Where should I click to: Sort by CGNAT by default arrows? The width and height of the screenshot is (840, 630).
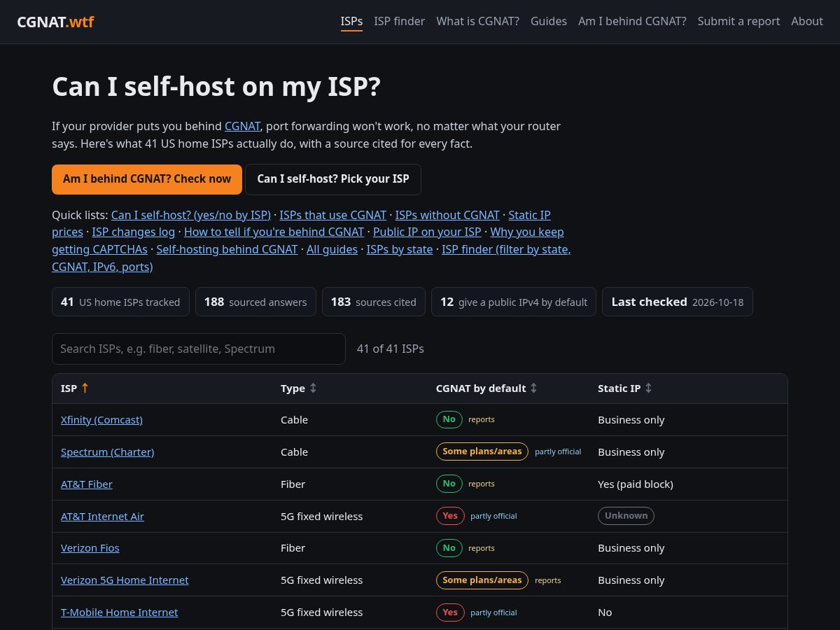(533, 388)
